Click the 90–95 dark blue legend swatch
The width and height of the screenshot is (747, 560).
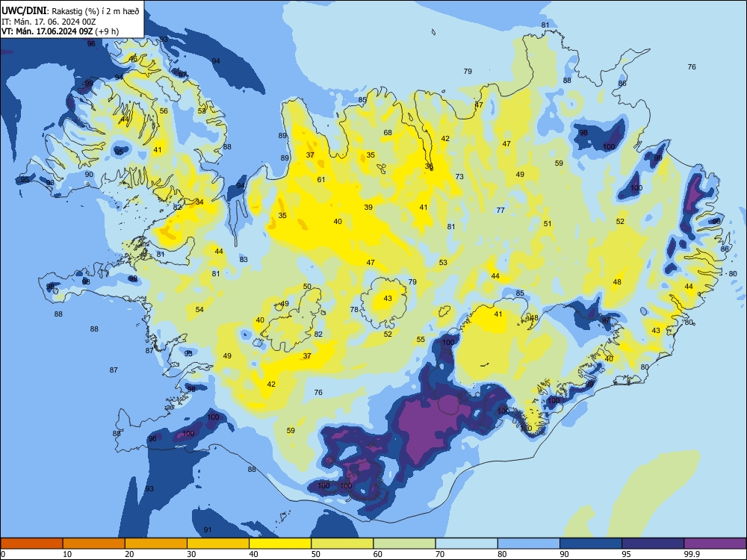coord(591,544)
